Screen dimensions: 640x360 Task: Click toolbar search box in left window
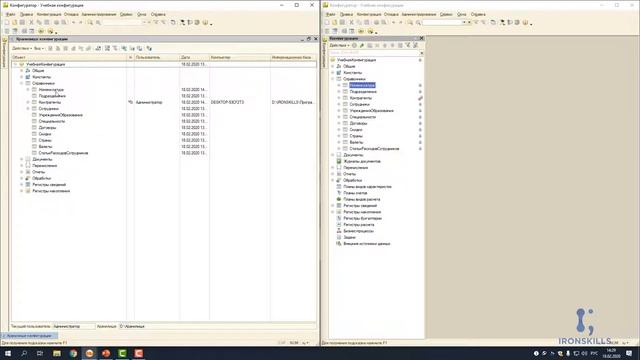click(122, 22)
